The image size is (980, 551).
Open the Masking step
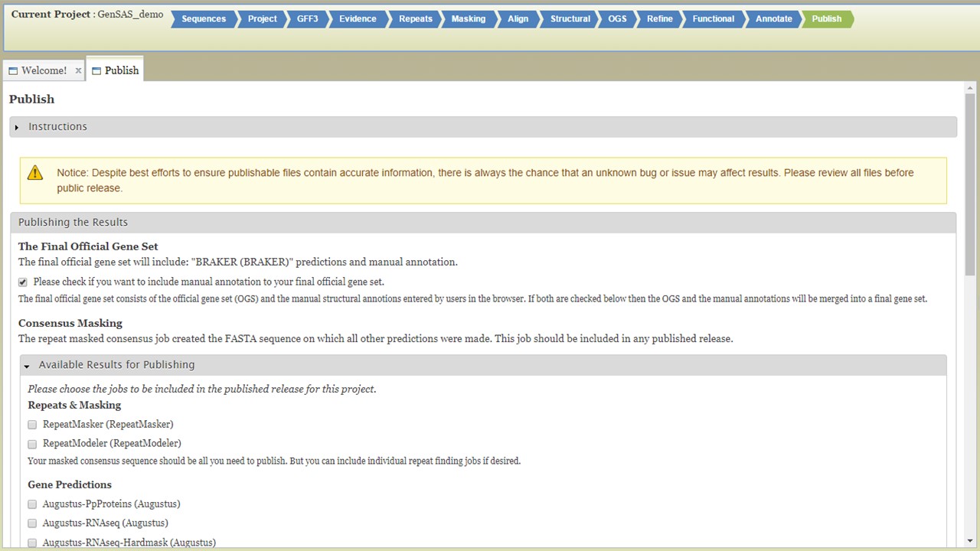(x=468, y=19)
